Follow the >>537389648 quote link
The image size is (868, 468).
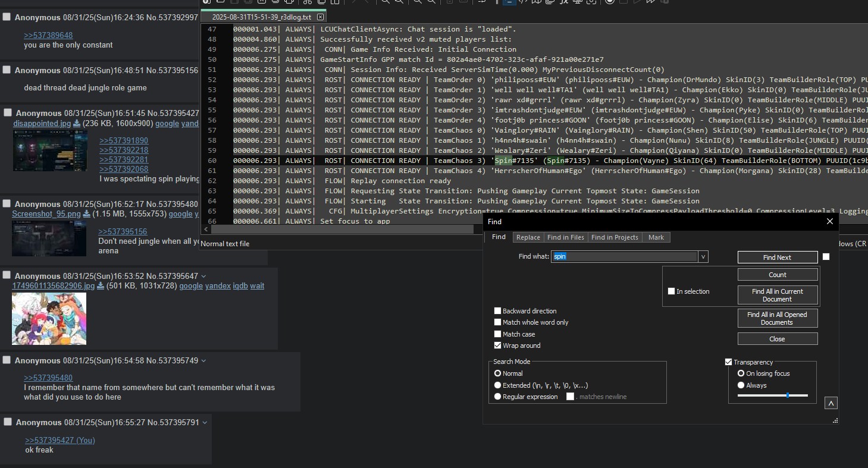[48, 36]
